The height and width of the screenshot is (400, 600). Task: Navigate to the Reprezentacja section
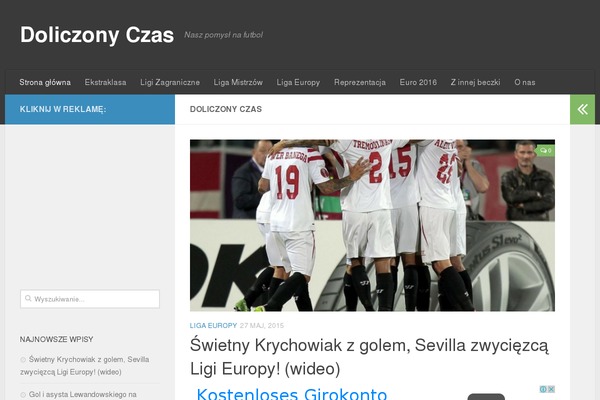point(360,82)
